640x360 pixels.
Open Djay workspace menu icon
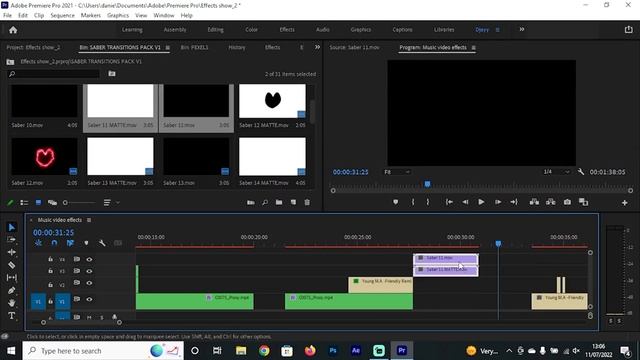pyautogui.click(x=497, y=30)
